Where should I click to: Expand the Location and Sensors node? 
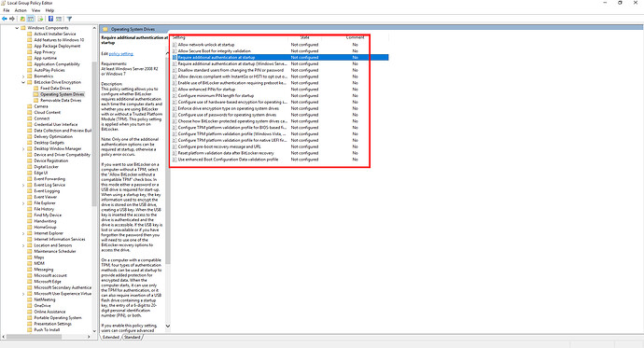point(23,245)
